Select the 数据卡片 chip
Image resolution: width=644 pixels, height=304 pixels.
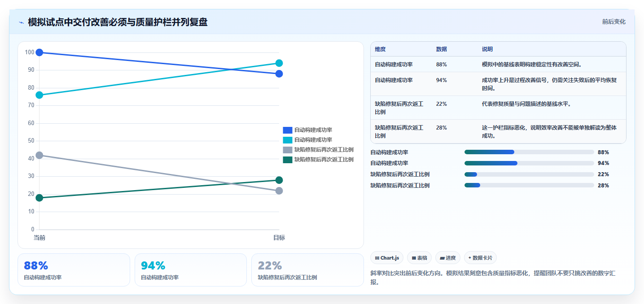(480, 258)
